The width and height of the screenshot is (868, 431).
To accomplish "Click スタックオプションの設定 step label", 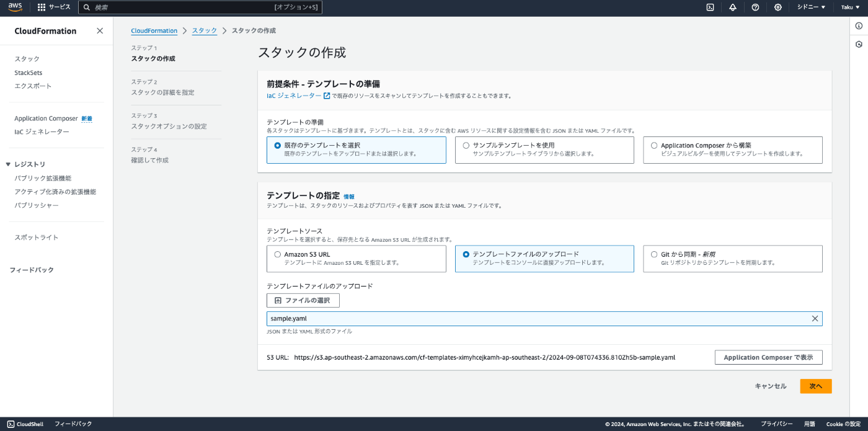I will (169, 127).
